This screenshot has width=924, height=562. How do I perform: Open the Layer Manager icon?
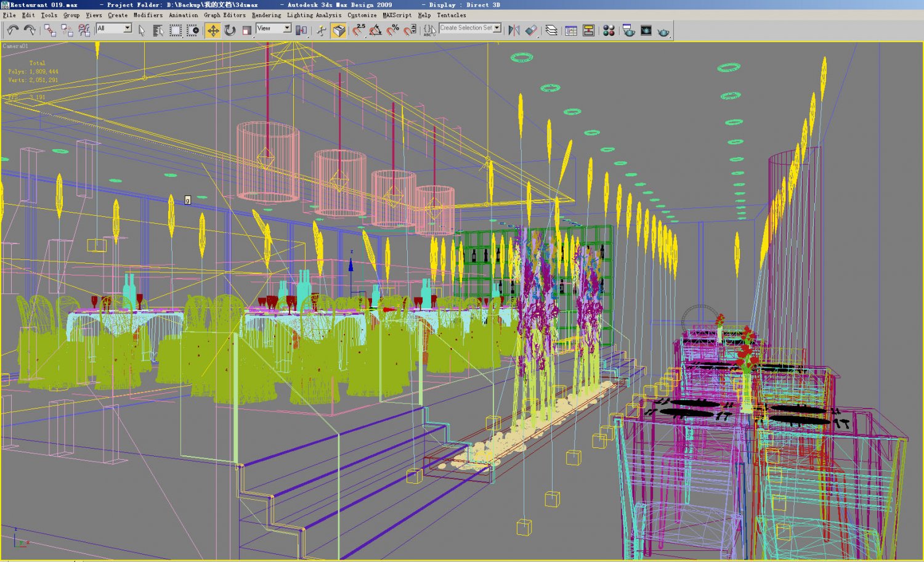tap(551, 30)
